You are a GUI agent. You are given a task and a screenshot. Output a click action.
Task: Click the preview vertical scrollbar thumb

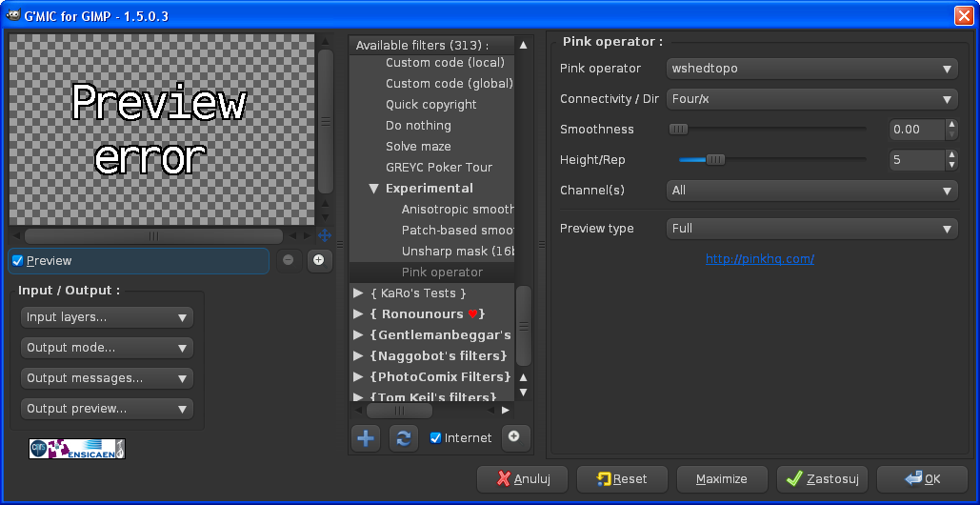pyautogui.click(x=326, y=121)
